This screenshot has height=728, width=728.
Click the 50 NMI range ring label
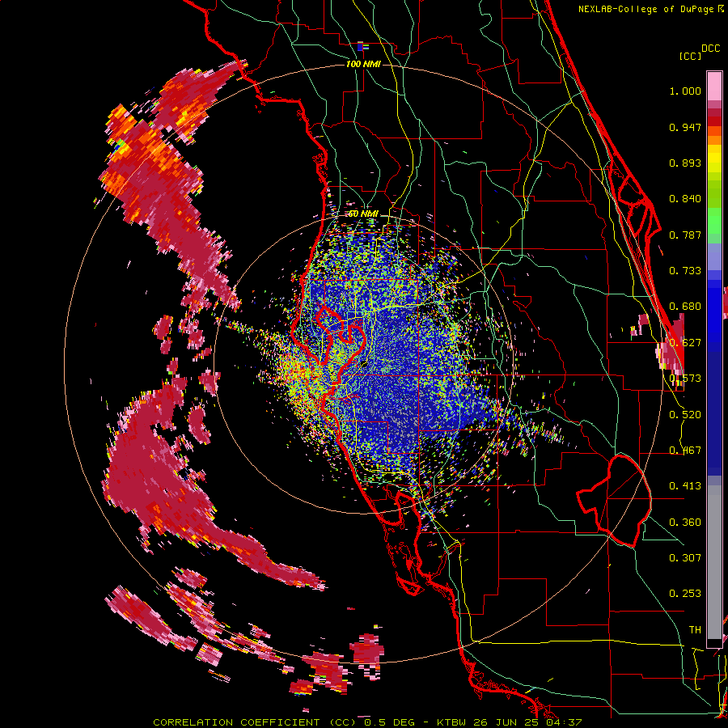click(x=363, y=214)
